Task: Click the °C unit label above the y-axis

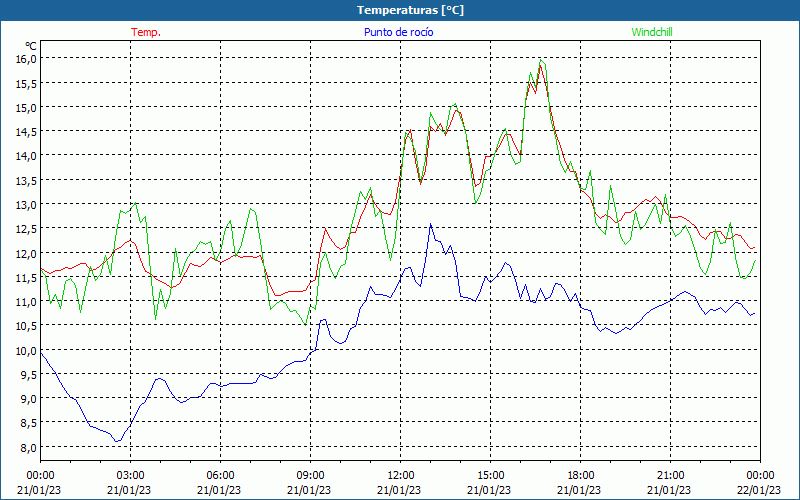Action: pyautogui.click(x=31, y=46)
